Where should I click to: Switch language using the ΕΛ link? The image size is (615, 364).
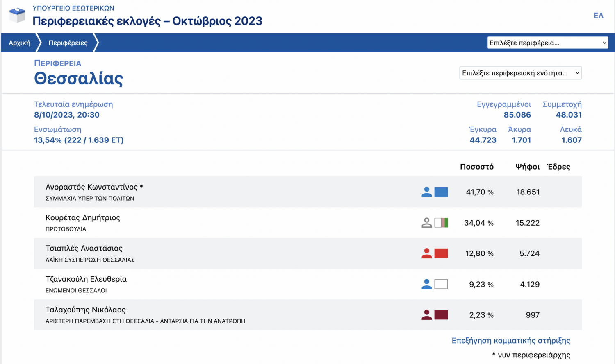point(598,16)
